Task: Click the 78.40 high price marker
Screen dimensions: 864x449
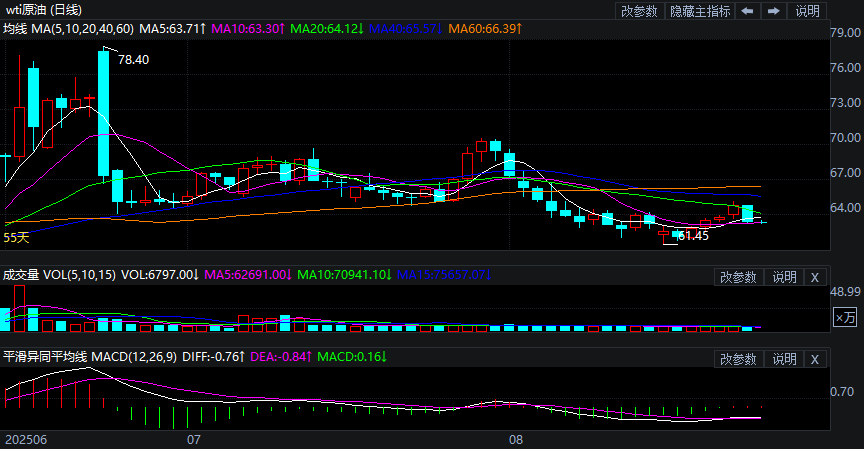Action: coord(133,60)
